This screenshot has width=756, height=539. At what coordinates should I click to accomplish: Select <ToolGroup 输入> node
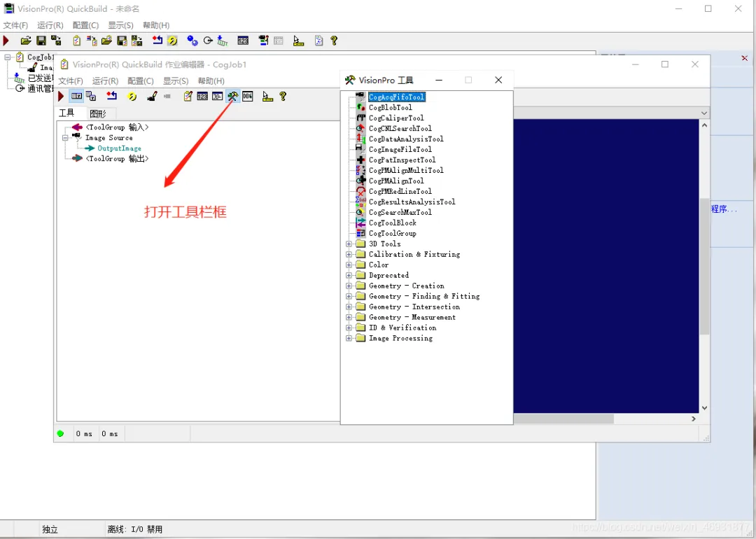tap(117, 127)
